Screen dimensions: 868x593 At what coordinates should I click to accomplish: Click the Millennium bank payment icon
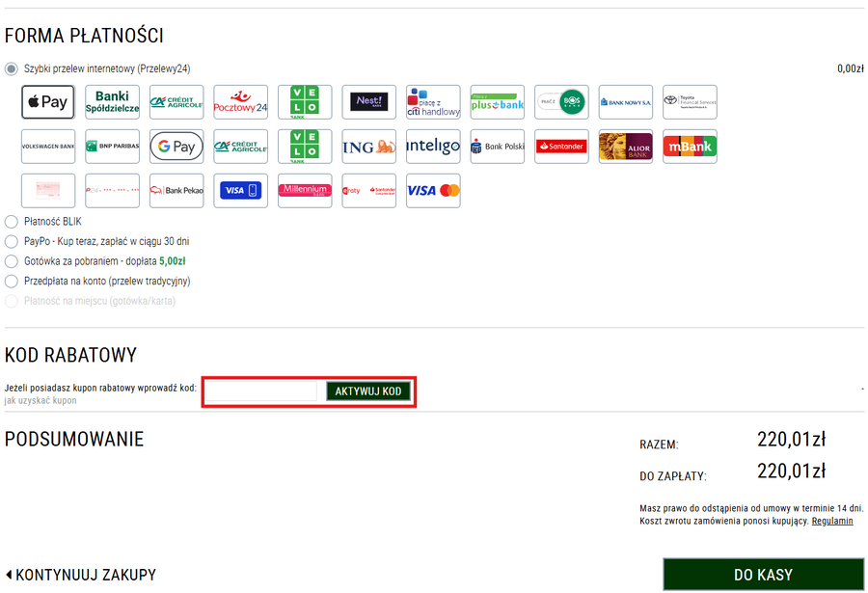click(x=305, y=191)
